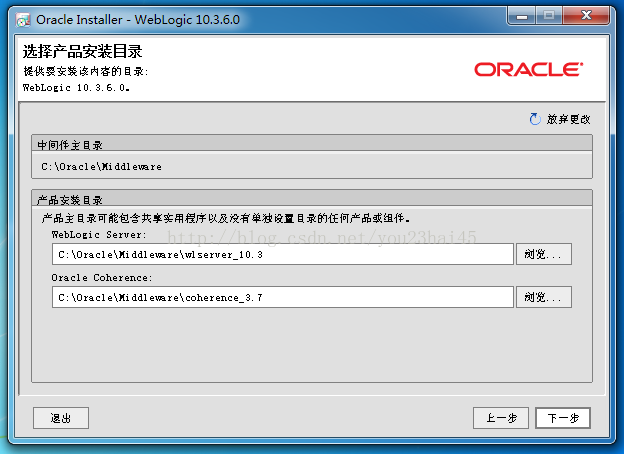The height and width of the screenshot is (454, 624).
Task: Click the Oracle Coherence: label
Action: (102, 277)
